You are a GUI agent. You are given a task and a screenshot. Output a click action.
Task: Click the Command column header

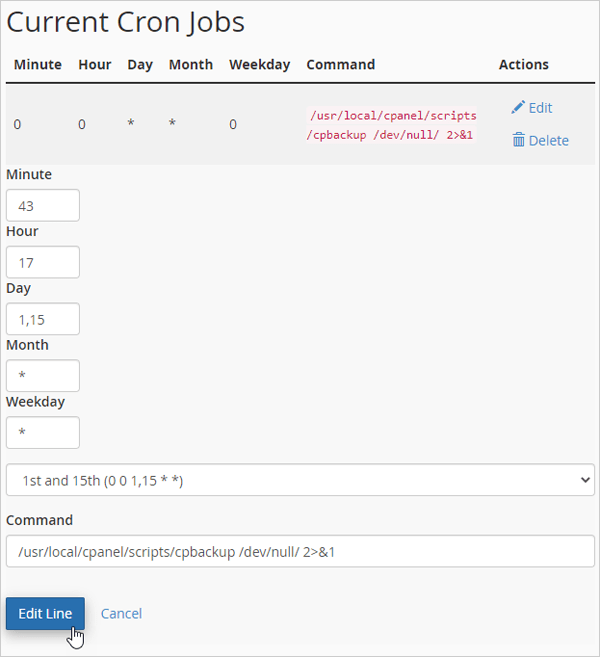[341, 65]
